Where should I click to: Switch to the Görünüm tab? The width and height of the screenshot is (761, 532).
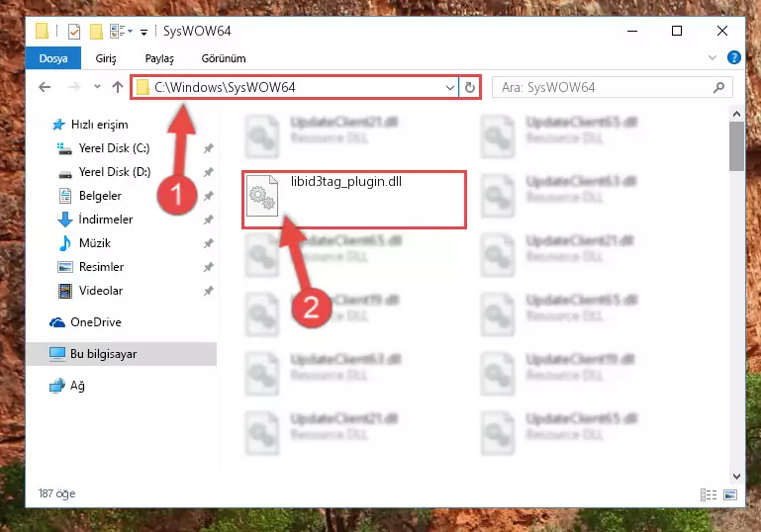[x=224, y=58]
